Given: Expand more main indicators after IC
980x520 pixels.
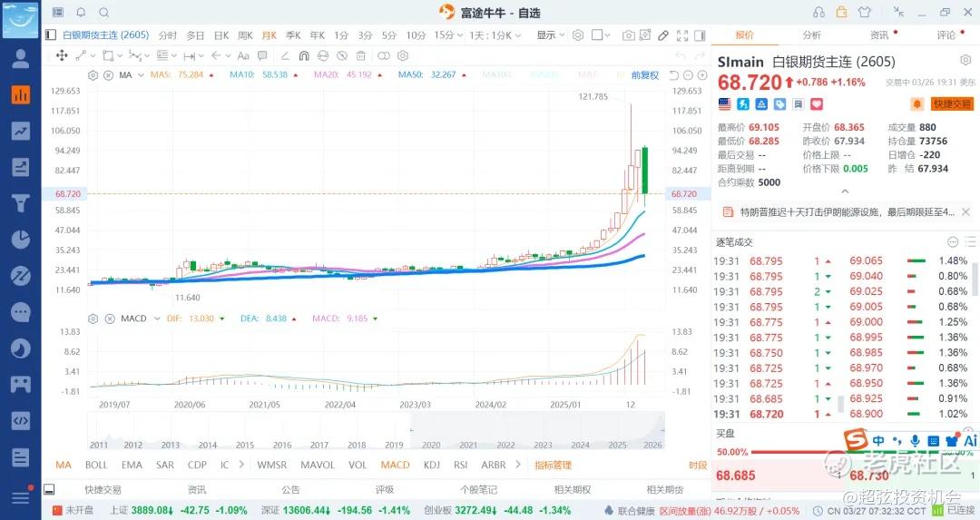Looking at the screenshot, I should pos(241,465).
